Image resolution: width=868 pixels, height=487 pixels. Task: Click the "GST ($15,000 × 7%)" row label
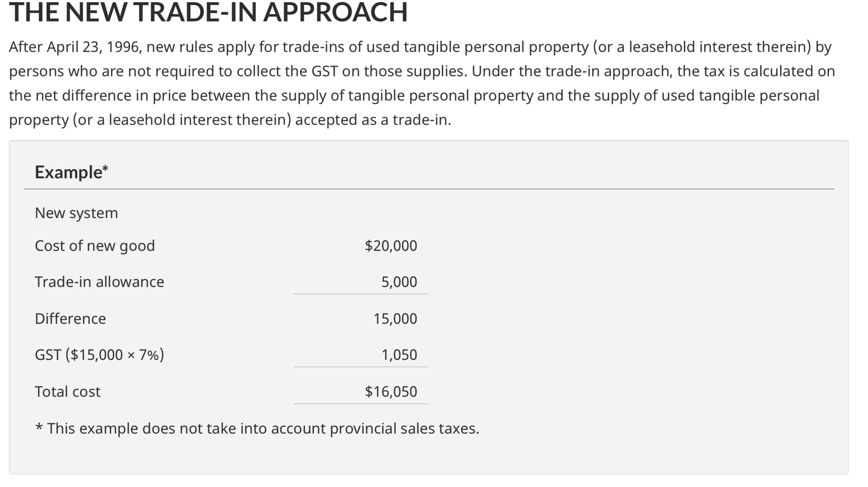99,355
